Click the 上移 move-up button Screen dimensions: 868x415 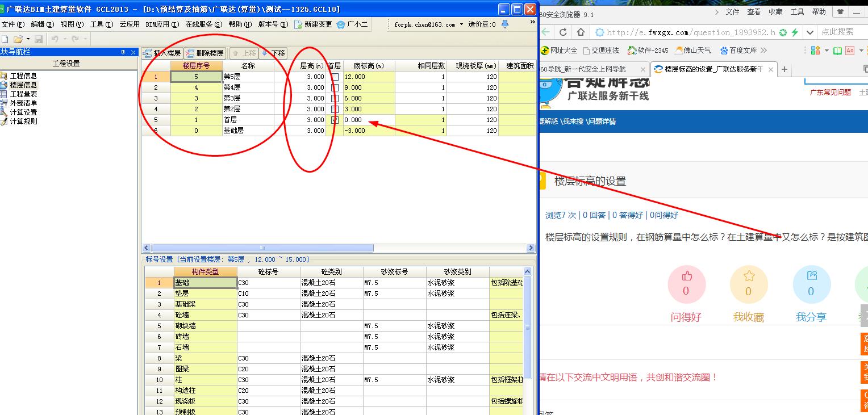coord(244,53)
